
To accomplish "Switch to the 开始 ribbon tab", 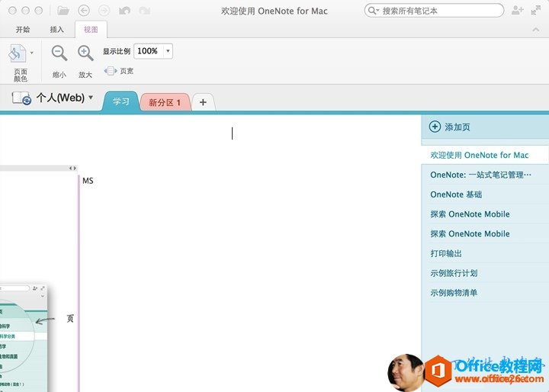I will (x=23, y=29).
